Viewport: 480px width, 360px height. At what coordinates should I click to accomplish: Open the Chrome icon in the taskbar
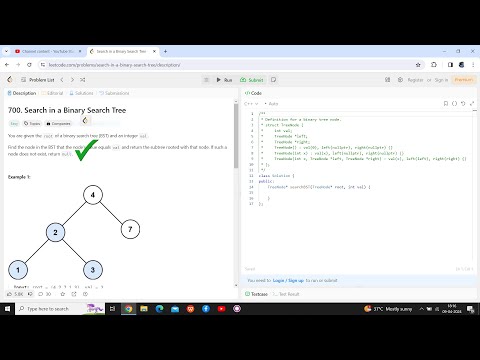(128, 309)
